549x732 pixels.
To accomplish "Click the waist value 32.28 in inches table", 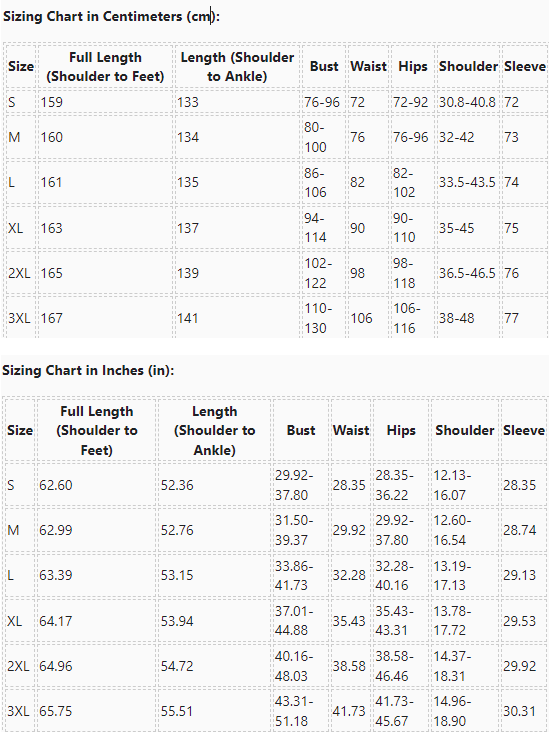I will click(x=349, y=576).
